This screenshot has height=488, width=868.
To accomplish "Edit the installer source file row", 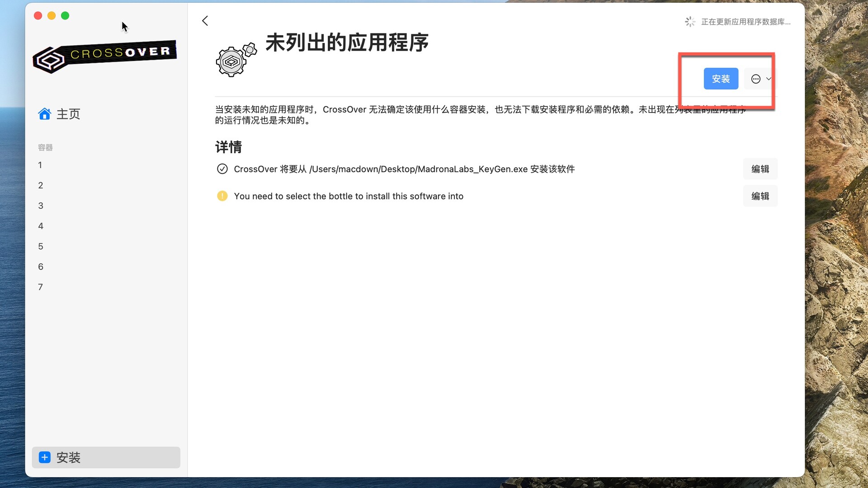I will click(760, 169).
